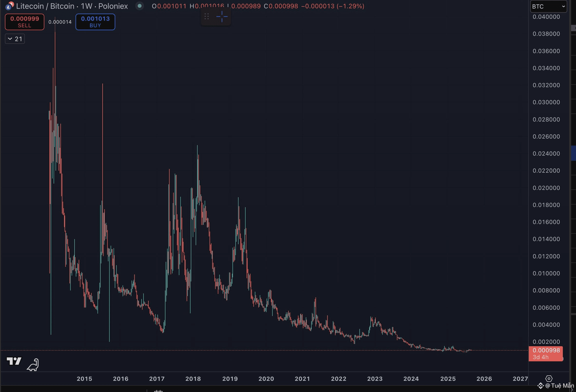Click the 2021 label on time axis
Viewport: 576px width, 392px height.
pyautogui.click(x=302, y=379)
